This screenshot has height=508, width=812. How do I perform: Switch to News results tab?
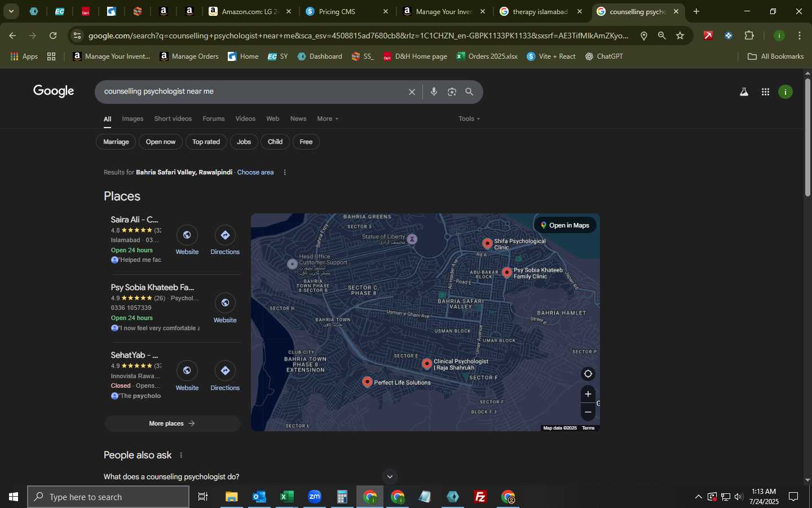point(298,119)
